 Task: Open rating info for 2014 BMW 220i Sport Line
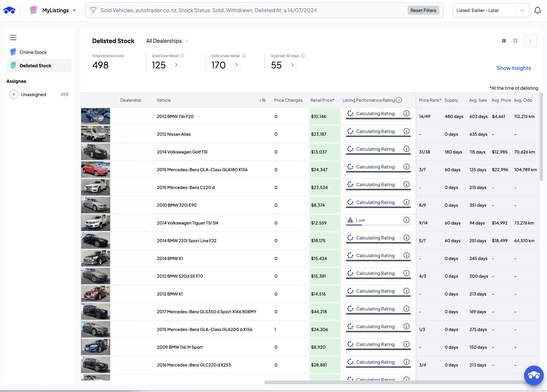(407, 238)
